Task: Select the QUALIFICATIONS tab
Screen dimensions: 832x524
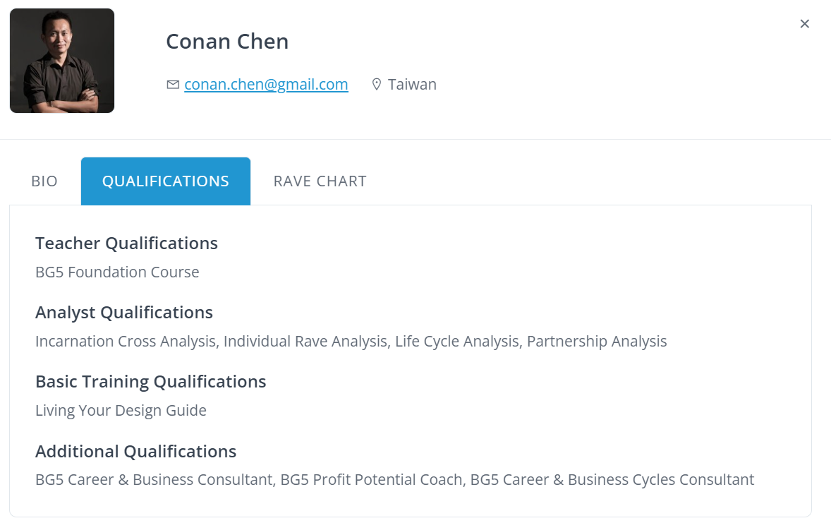Action: pos(166,181)
